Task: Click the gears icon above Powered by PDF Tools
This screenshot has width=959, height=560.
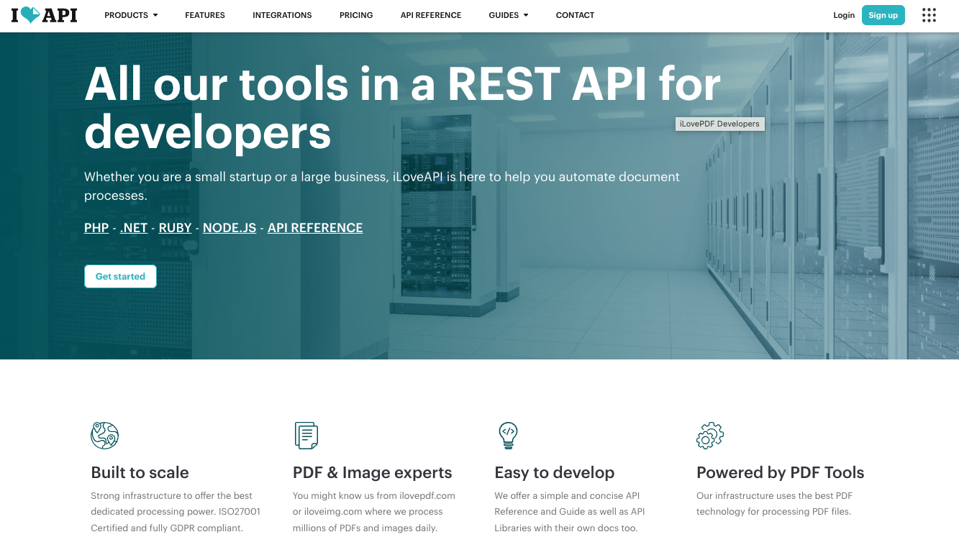Action: (710, 436)
